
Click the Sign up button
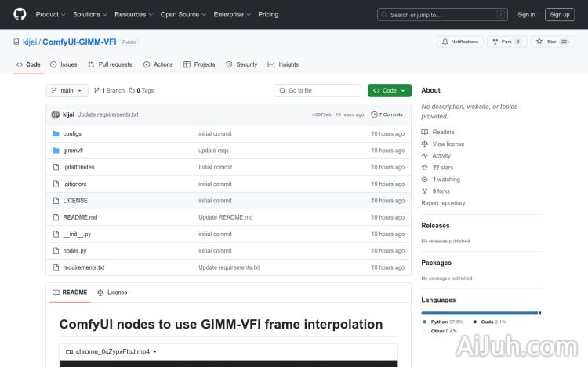pyautogui.click(x=560, y=15)
